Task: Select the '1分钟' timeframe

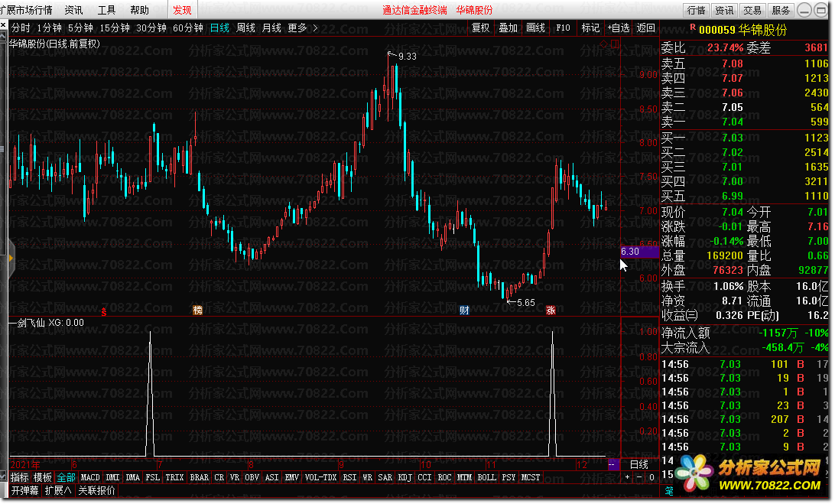Action: tap(50, 28)
